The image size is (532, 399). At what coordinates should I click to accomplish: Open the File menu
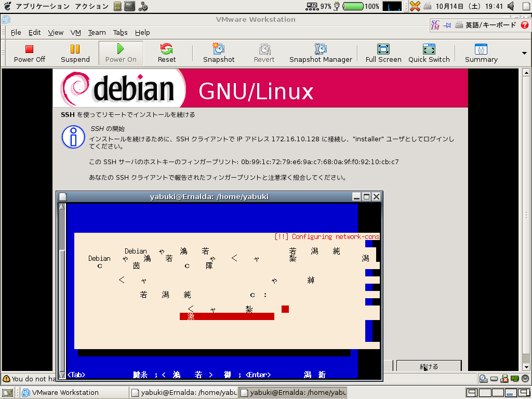[16, 33]
